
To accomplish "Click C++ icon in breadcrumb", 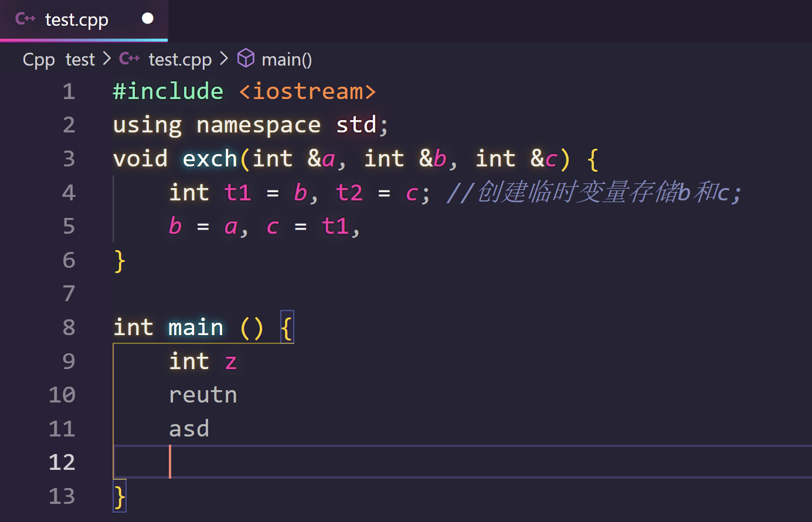I will point(129,59).
